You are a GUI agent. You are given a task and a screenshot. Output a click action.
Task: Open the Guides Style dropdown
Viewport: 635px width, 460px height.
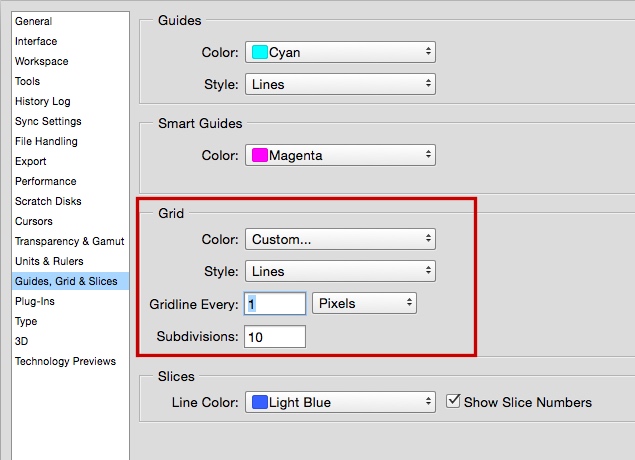(340, 84)
